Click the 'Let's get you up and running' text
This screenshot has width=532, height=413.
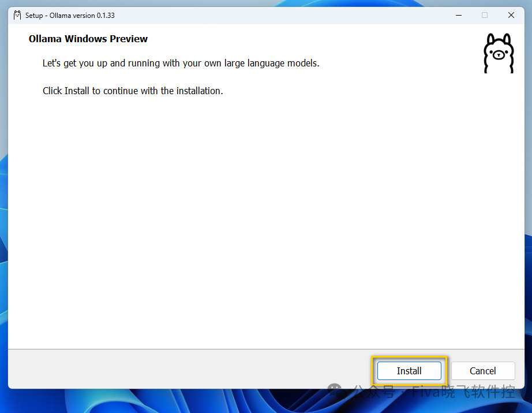181,64
